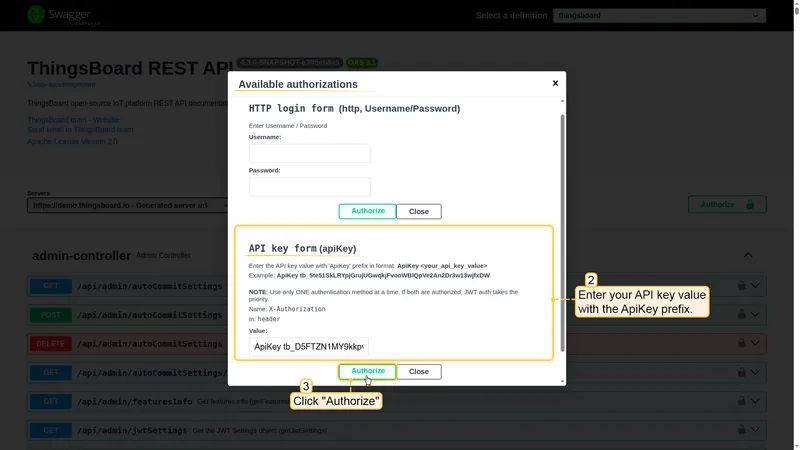Collapse the admin-controller section chevron

tap(748, 255)
